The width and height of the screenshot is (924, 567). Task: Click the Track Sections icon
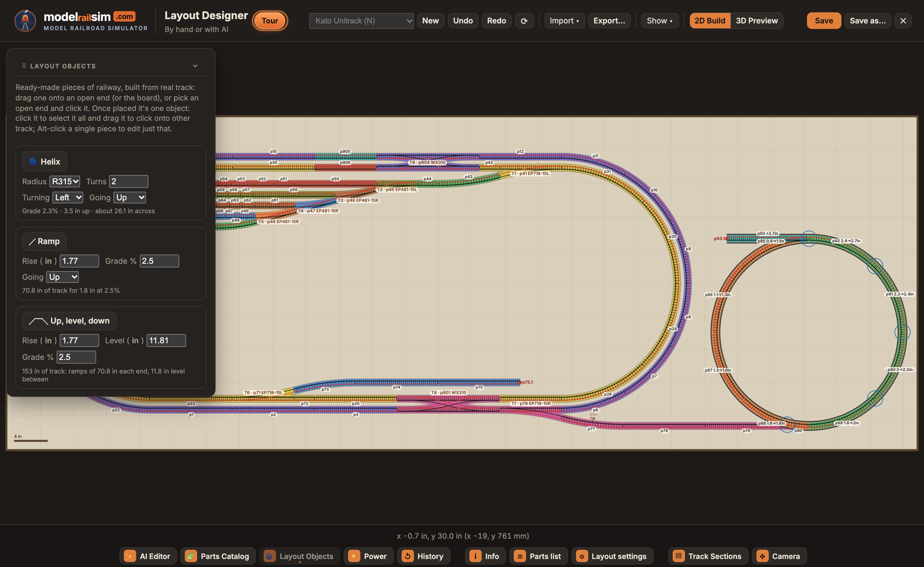tap(679, 556)
